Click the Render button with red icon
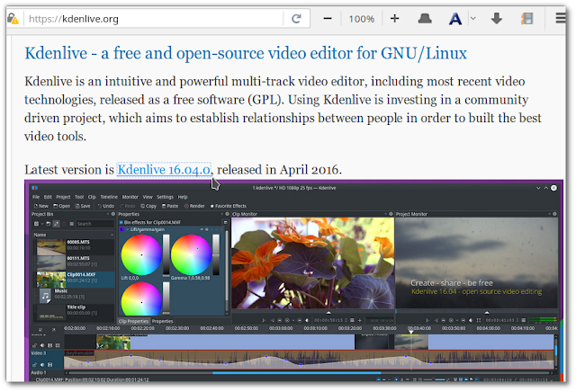The image size is (576, 392). click(194, 206)
